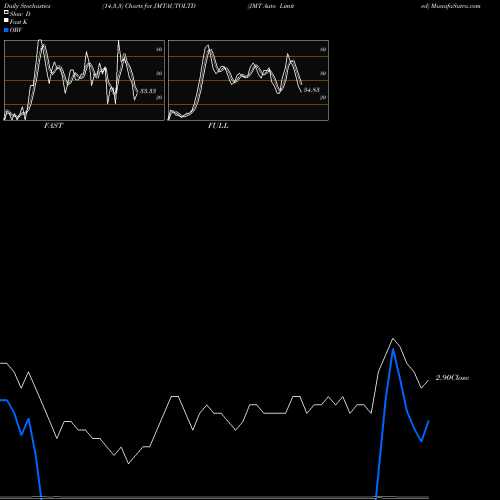Click the OBV legend label text

16,30
